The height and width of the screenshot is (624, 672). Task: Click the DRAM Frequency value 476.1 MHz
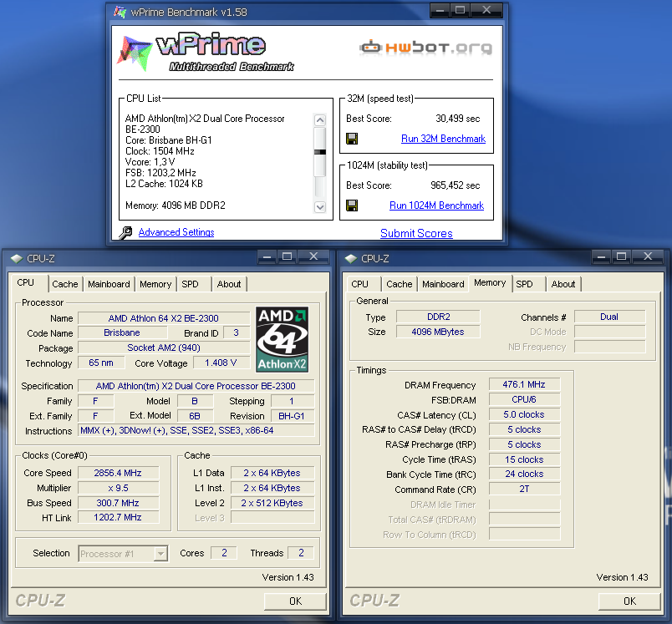[x=524, y=384]
